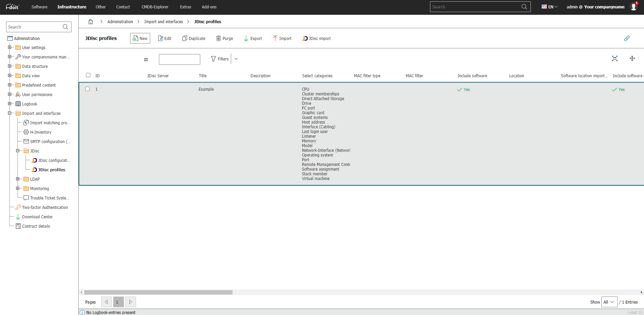Click Import in the toolbar
Screen dimensions: 644x315
282,38
